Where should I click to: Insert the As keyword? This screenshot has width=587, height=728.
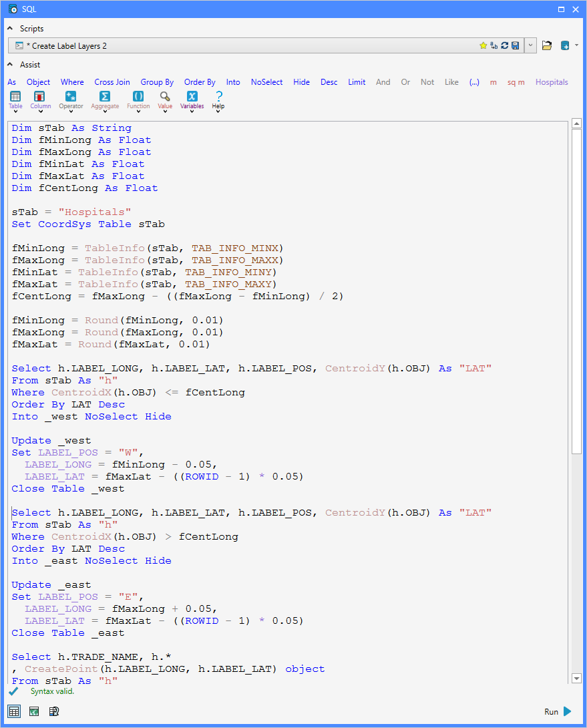12,82
